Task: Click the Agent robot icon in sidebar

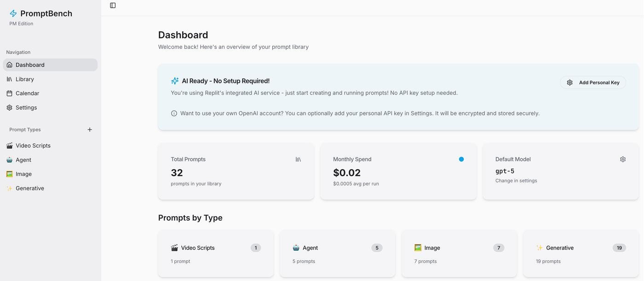Action: 9,160
